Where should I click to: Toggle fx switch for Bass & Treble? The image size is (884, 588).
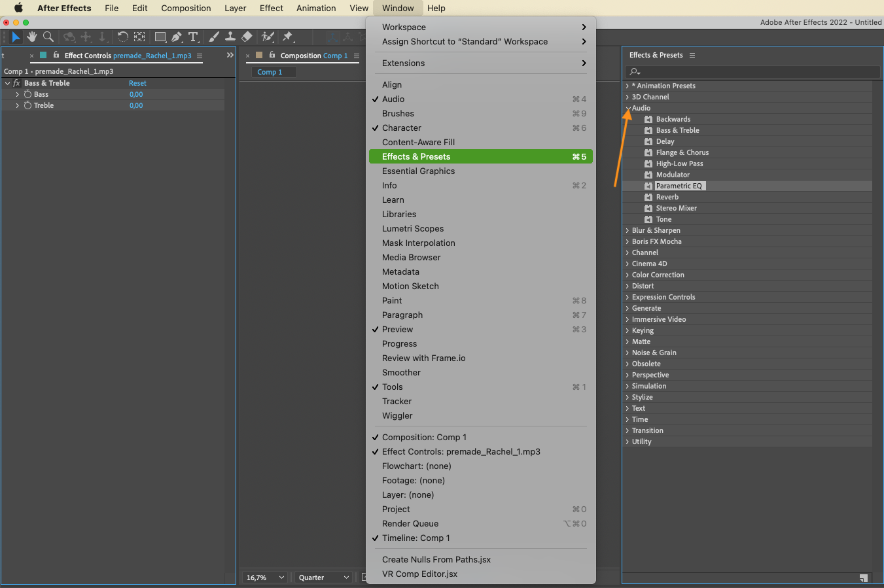[x=17, y=83]
